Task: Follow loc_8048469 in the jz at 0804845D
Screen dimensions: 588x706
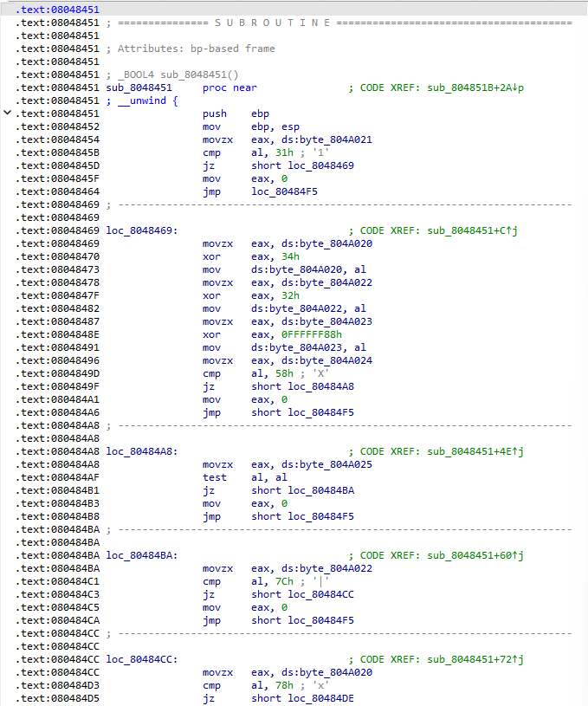Action: pyautogui.click(x=321, y=165)
